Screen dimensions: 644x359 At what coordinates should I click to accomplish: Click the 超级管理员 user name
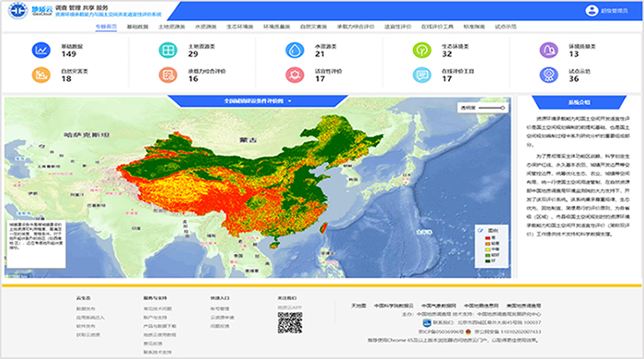[615, 11]
